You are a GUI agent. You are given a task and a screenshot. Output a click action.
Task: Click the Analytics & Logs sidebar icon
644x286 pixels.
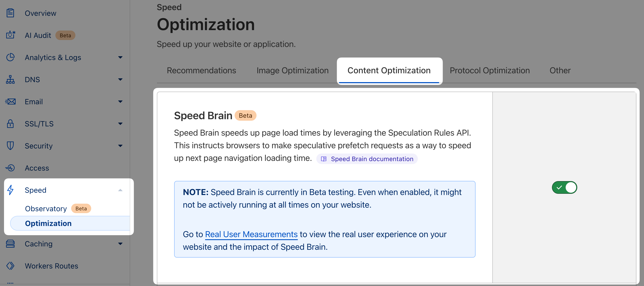click(x=11, y=57)
